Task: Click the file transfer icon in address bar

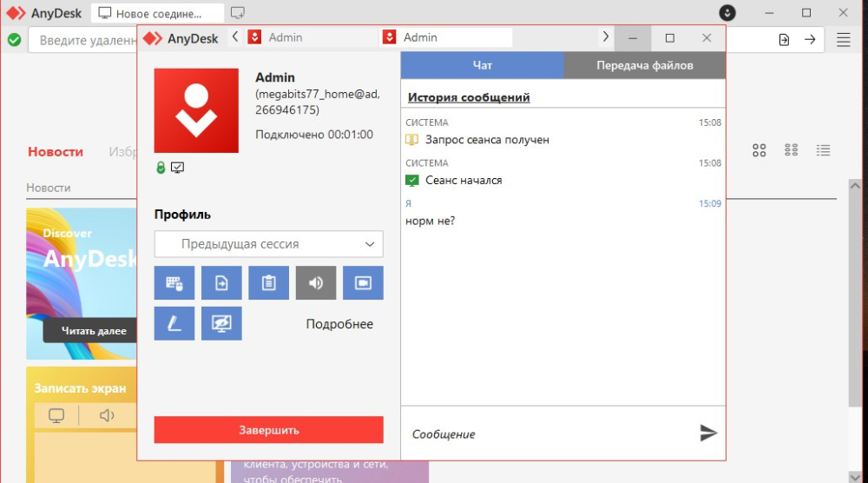Action: [x=784, y=40]
